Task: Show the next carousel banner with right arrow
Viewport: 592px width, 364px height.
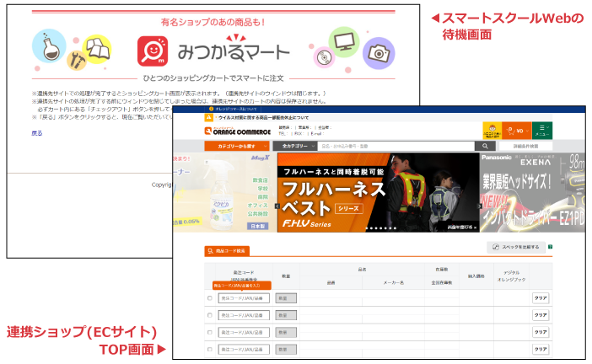Action: click(480, 206)
